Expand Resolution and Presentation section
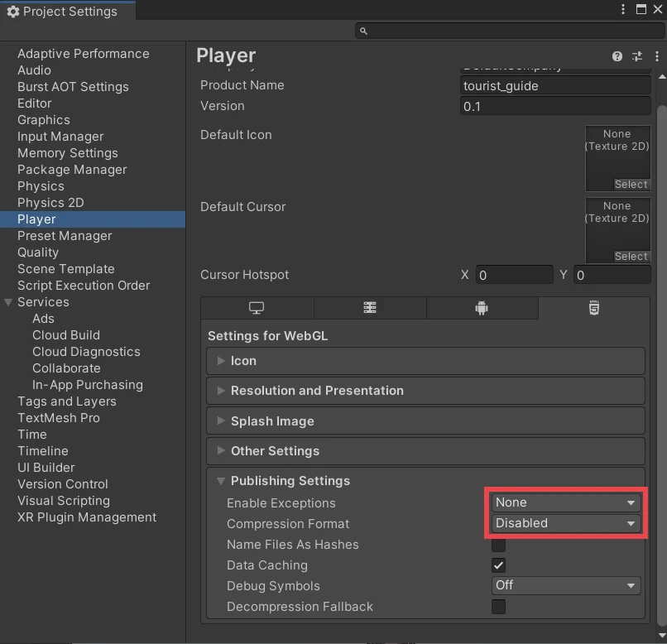The height and width of the screenshot is (644, 667). click(425, 391)
